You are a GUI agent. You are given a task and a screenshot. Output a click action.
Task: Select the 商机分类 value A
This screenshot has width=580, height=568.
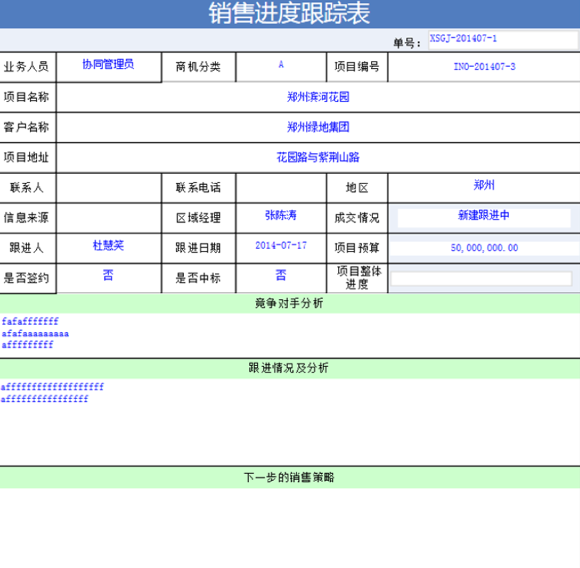[281, 64]
